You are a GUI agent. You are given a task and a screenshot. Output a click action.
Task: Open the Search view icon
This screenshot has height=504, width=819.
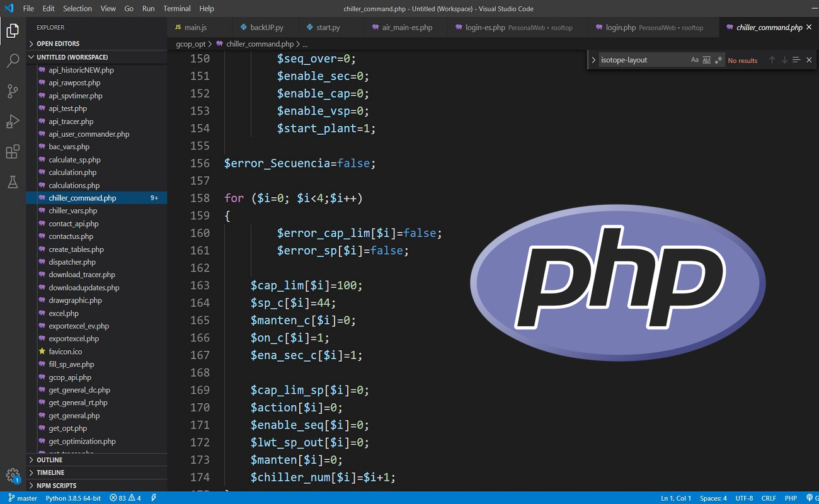click(x=13, y=60)
